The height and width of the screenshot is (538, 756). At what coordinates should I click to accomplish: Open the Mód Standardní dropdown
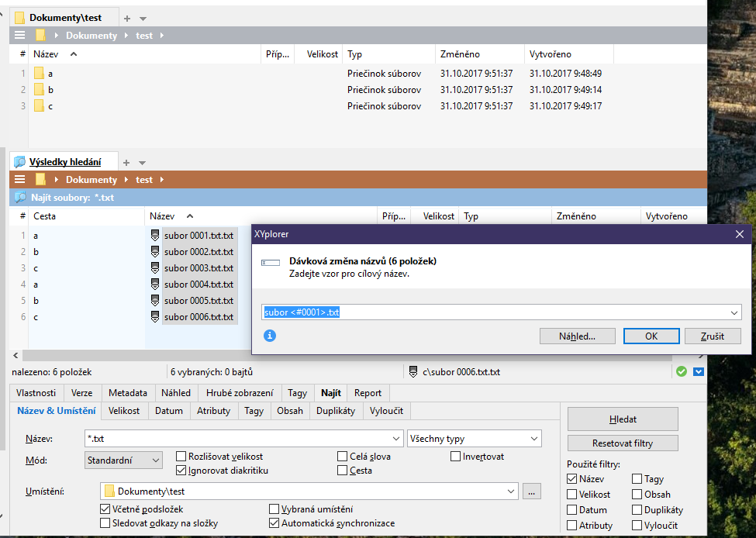[123, 460]
